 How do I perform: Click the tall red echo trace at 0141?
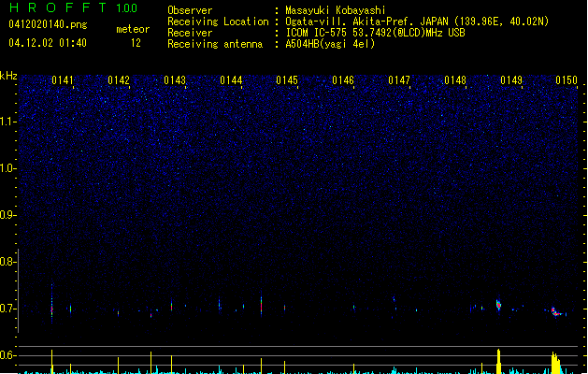pyautogui.click(x=51, y=304)
